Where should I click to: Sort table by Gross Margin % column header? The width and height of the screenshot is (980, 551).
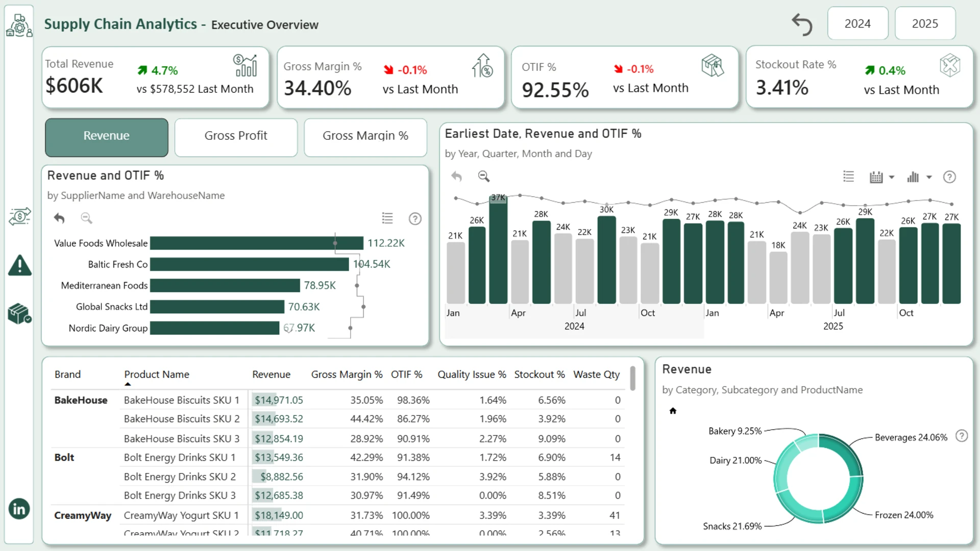point(347,374)
